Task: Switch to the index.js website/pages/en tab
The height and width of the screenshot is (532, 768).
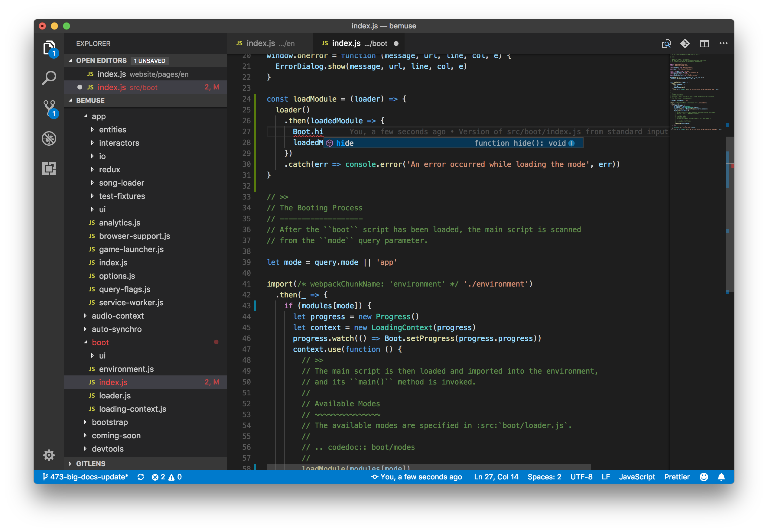Action: pos(270,43)
